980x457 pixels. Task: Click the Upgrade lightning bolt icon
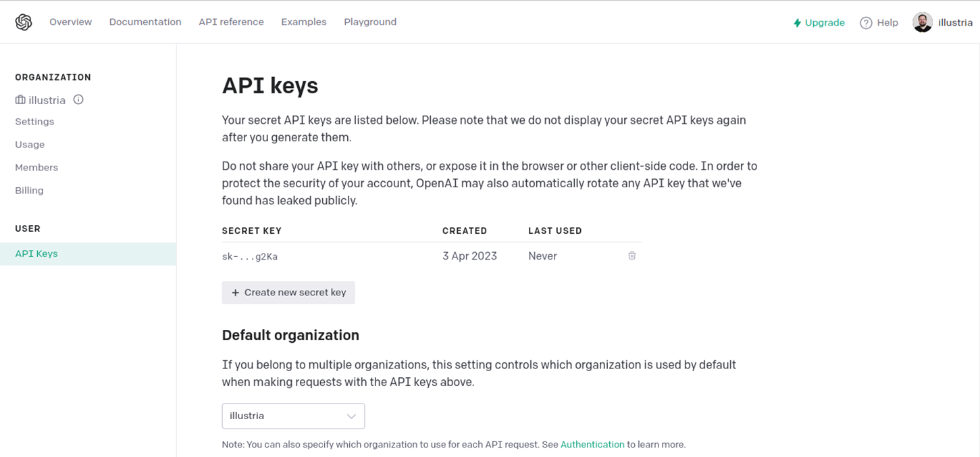798,22
